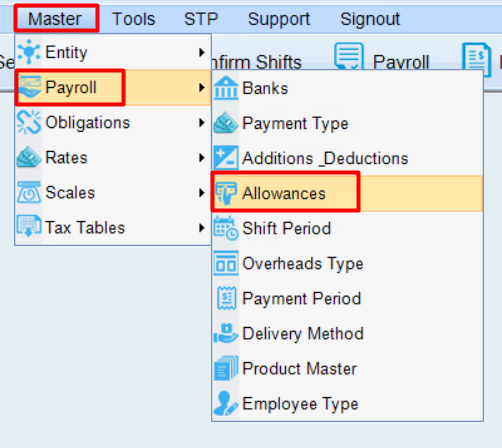Click Signout in the menu bar
502x448 pixels.
tap(370, 19)
